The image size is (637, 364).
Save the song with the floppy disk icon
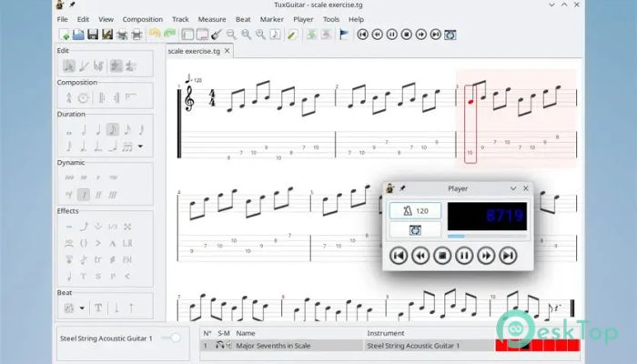[x=93, y=35]
